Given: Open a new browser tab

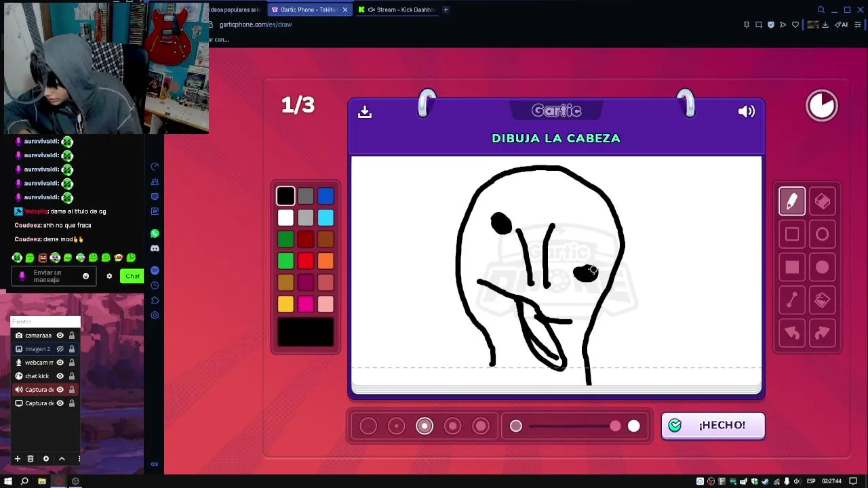Looking at the screenshot, I should click(x=446, y=9).
